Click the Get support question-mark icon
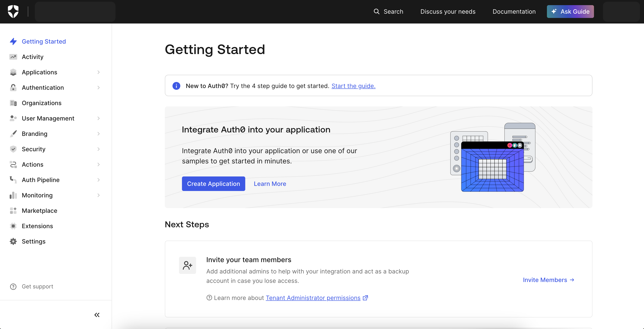644x329 pixels. [13, 286]
